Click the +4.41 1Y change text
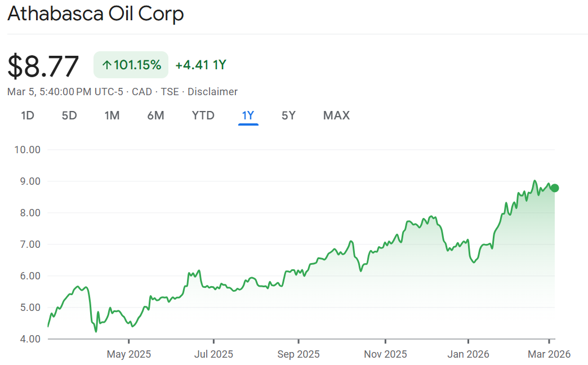The width and height of the screenshot is (588, 365). [x=201, y=65]
